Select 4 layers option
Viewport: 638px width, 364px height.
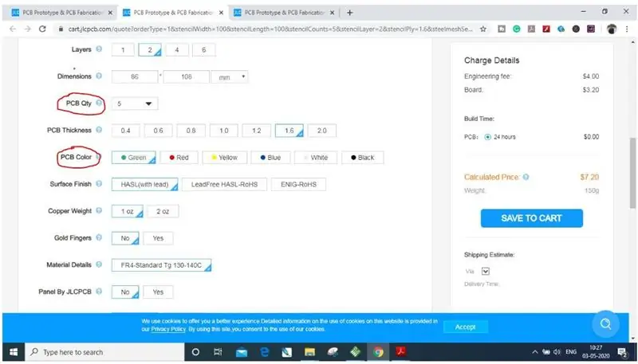pyautogui.click(x=177, y=50)
